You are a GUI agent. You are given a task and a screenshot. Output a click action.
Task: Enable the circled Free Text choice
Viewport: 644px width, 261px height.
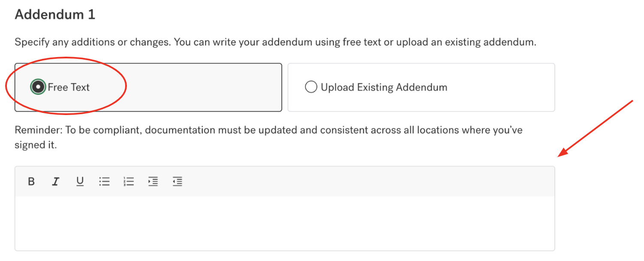click(x=38, y=87)
